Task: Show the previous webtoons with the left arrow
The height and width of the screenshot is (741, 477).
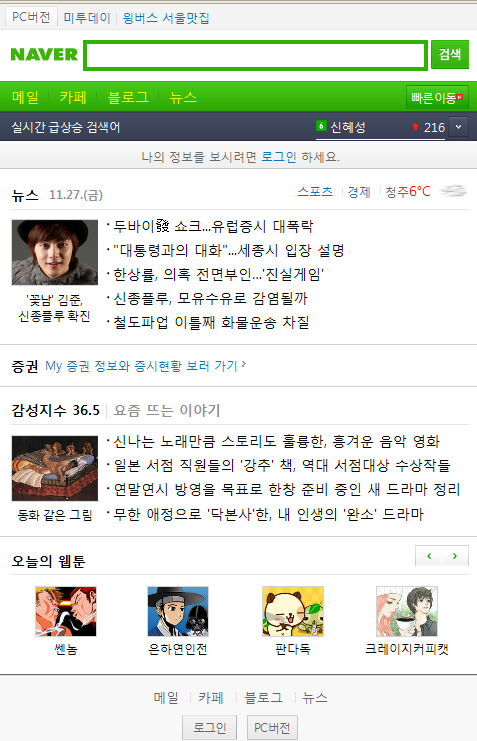Action: (429, 556)
